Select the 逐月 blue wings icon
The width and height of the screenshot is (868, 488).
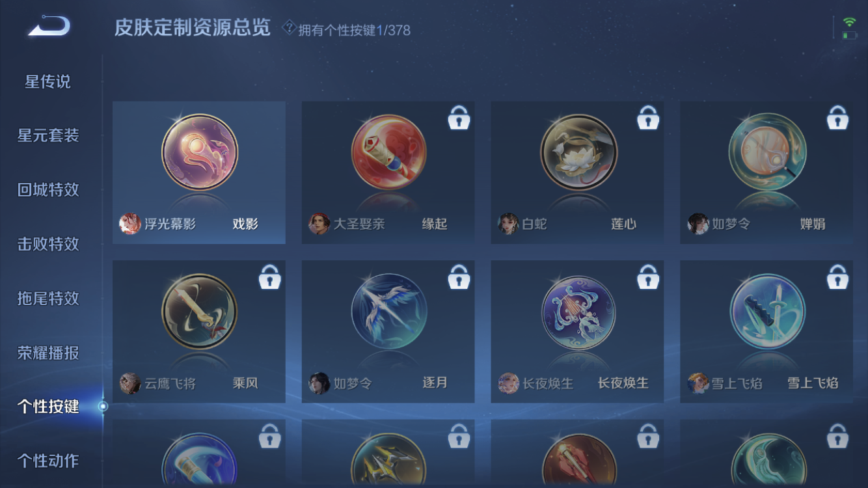389,312
